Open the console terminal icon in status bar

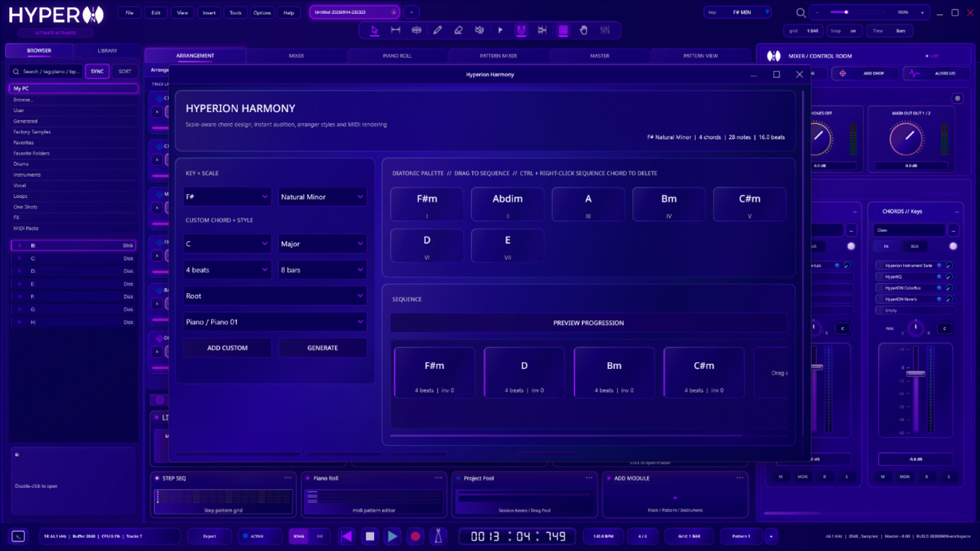click(x=18, y=536)
